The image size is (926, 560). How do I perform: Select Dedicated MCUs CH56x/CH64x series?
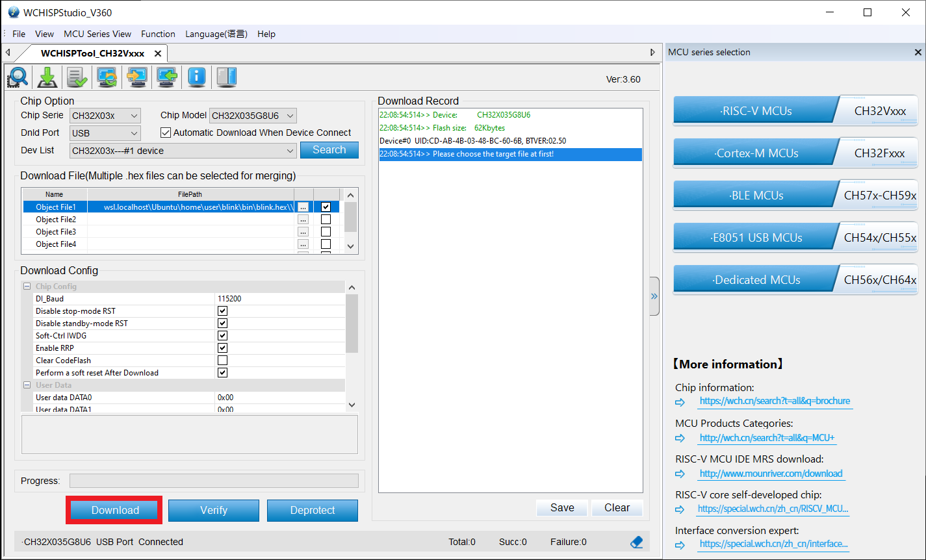point(795,279)
